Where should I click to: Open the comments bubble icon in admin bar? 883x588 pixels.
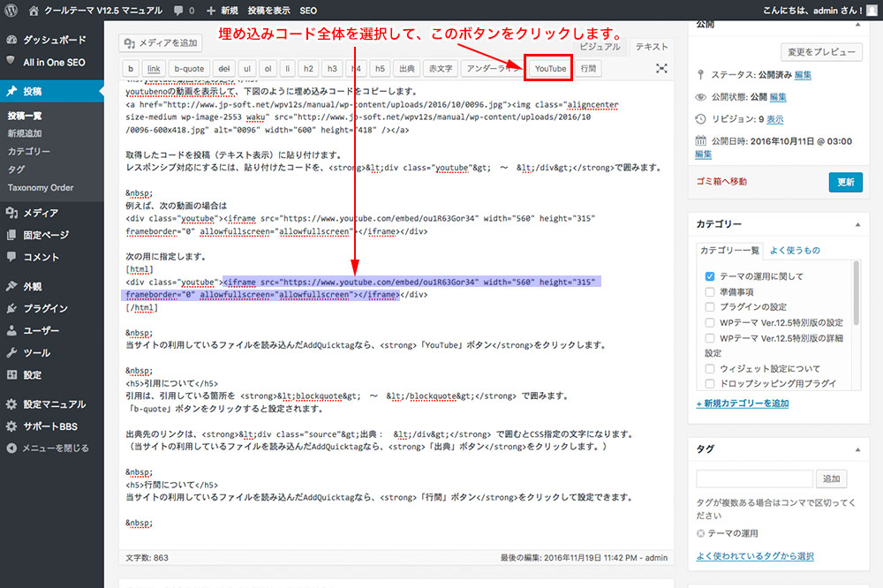178,10
